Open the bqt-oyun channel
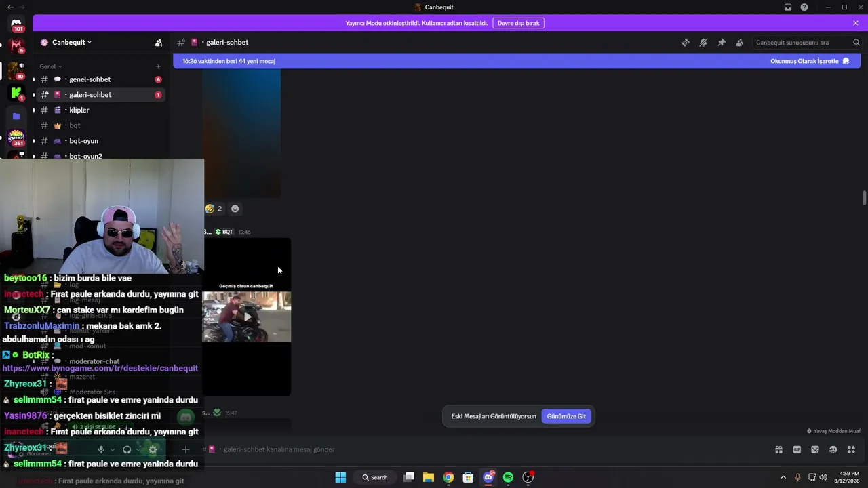The height and width of the screenshot is (488, 868). coord(99,141)
